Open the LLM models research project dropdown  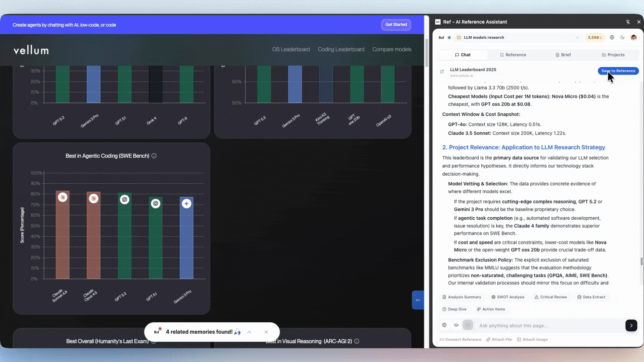point(577,37)
